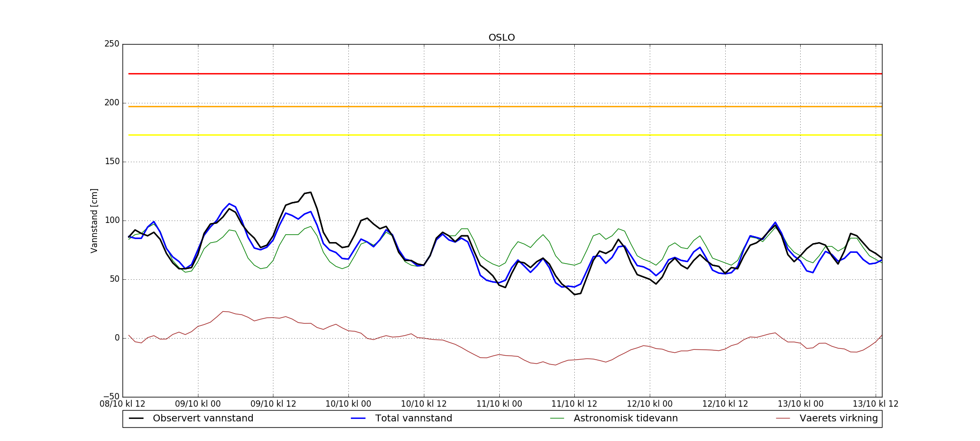Viewport: 980px width, 441px height.
Task: Click the orange horizontal threshold line
Action: coord(505,106)
